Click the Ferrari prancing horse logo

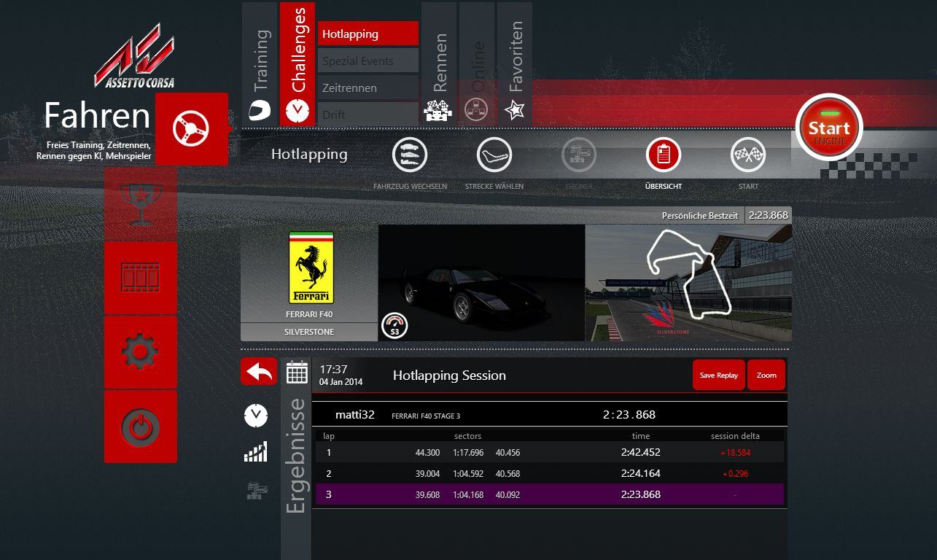311,268
